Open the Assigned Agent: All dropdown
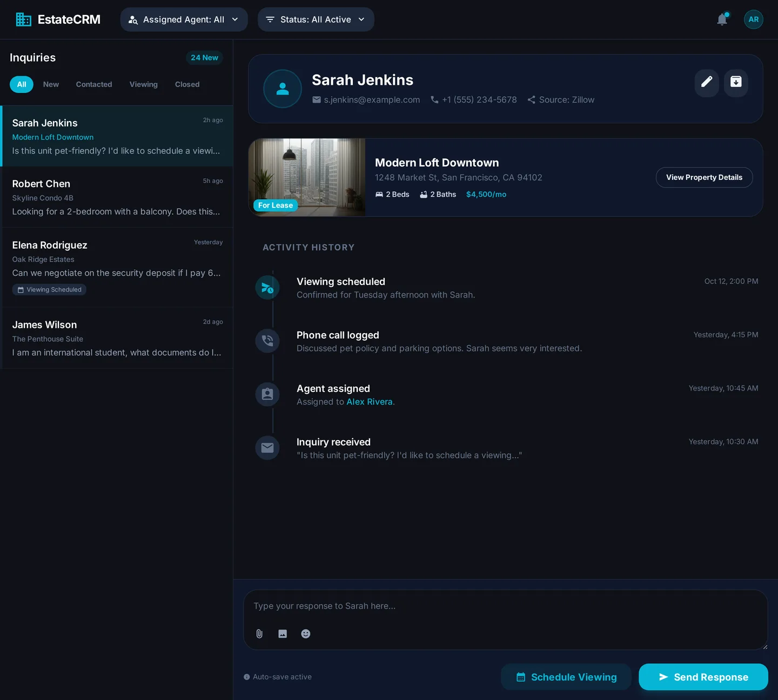This screenshot has height=700, width=778. [184, 19]
